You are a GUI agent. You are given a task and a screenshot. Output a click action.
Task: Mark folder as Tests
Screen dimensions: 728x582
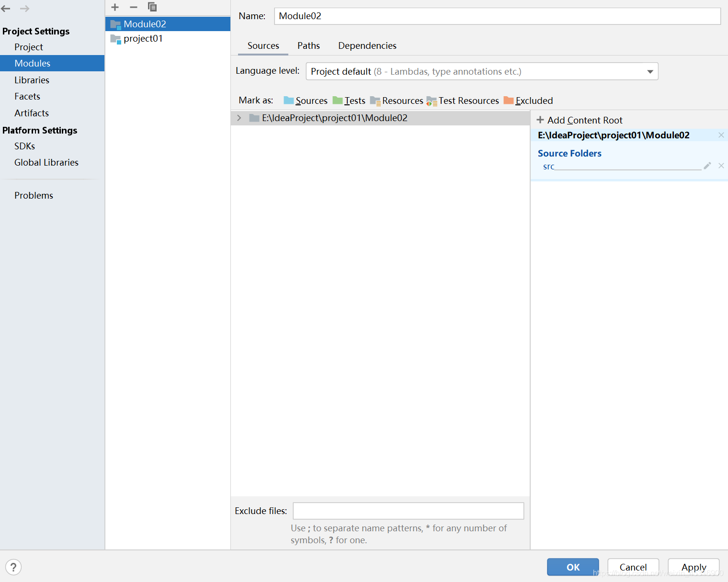349,101
